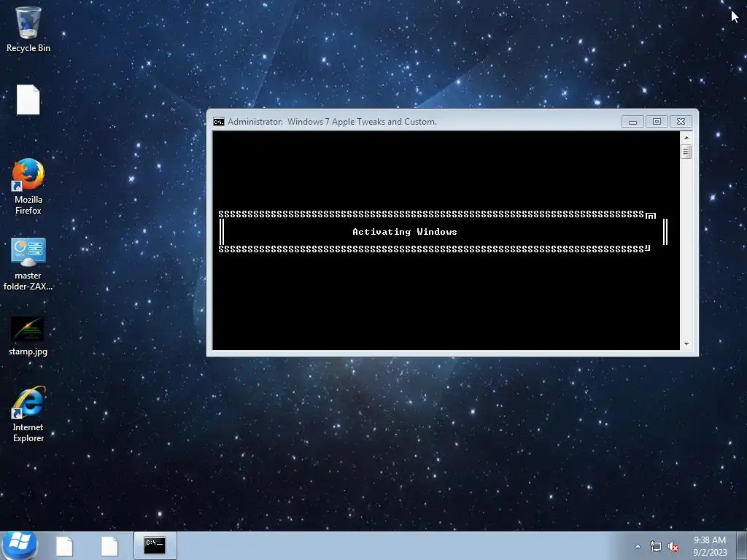Click the console vertical scrollbar thumb
The width and height of the screenshot is (747, 560).
coord(686,152)
